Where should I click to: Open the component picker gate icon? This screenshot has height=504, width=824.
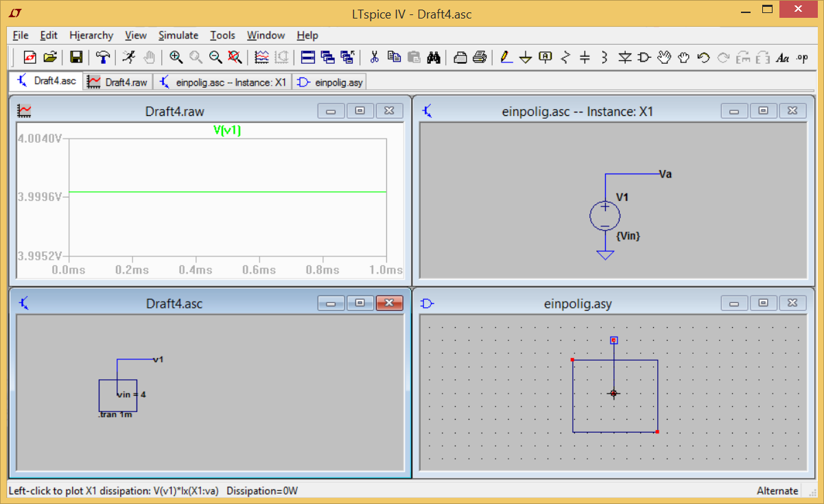point(644,58)
